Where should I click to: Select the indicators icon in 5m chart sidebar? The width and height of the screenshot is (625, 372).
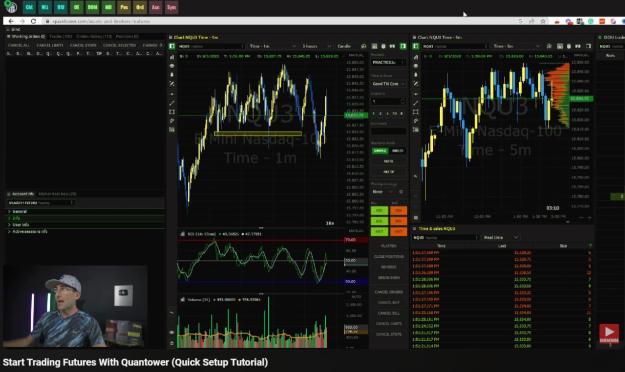coord(416,57)
